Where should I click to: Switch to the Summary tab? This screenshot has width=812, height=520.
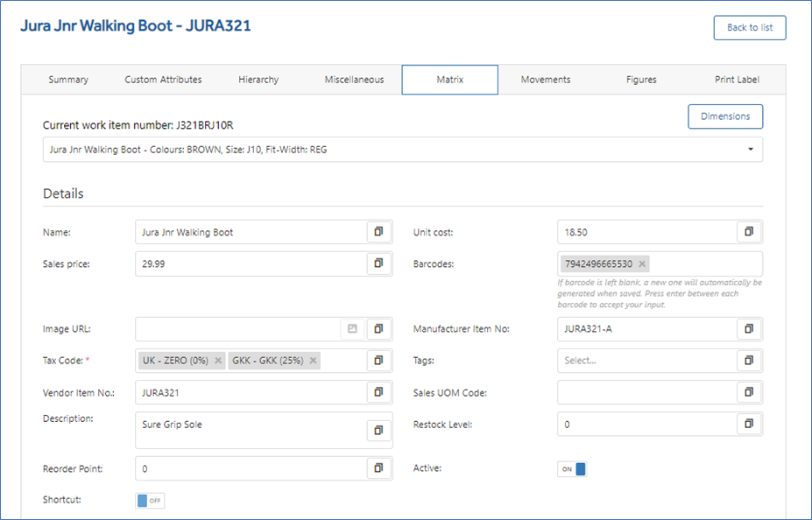tap(68, 80)
